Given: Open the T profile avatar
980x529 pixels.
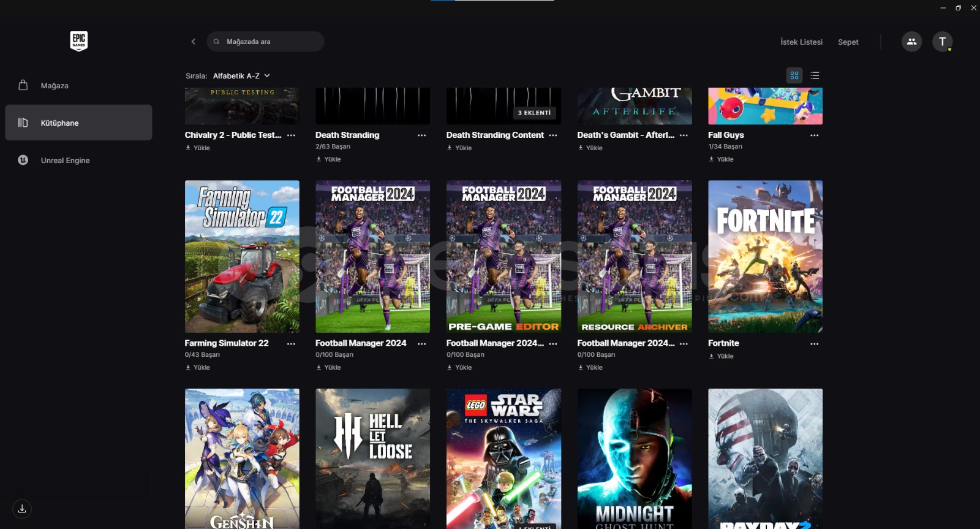Looking at the screenshot, I should (x=943, y=42).
